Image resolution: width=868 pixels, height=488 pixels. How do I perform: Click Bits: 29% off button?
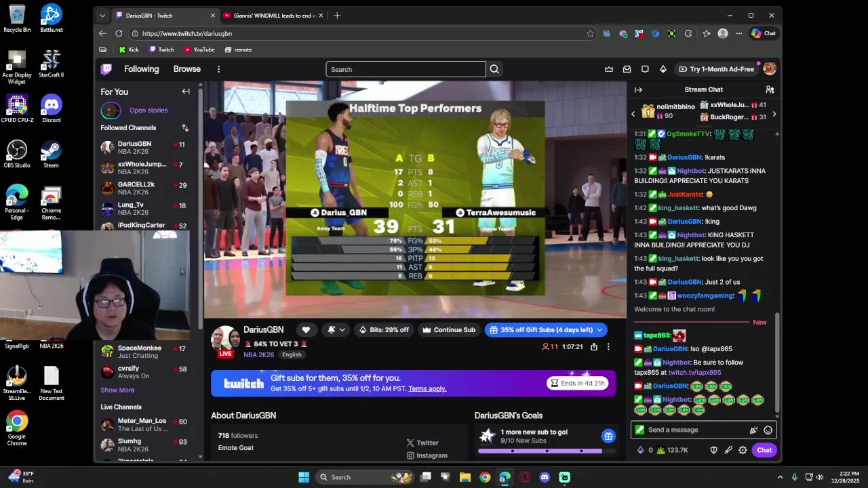[x=384, y=330]
